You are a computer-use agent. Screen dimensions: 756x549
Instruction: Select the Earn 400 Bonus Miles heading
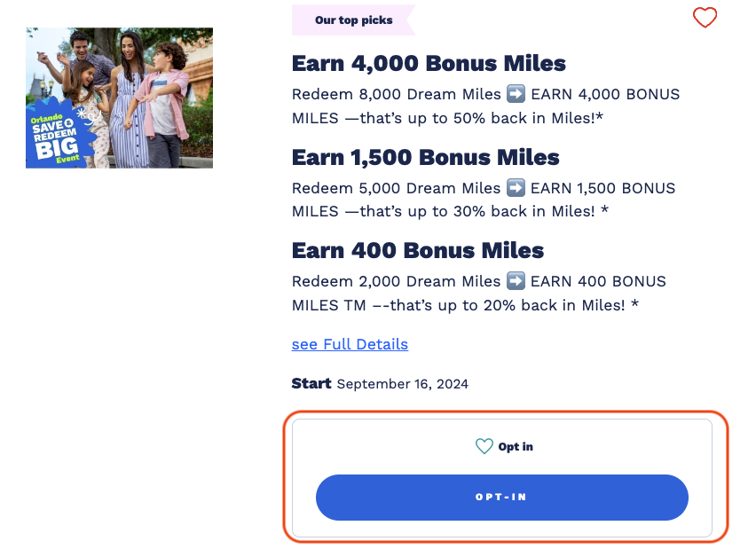click(417, 251)
